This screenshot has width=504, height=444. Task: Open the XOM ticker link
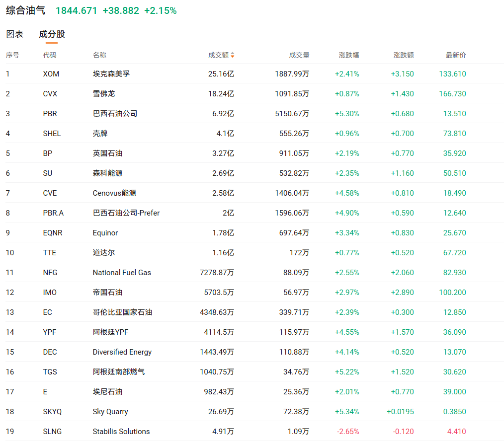[51, 74]
